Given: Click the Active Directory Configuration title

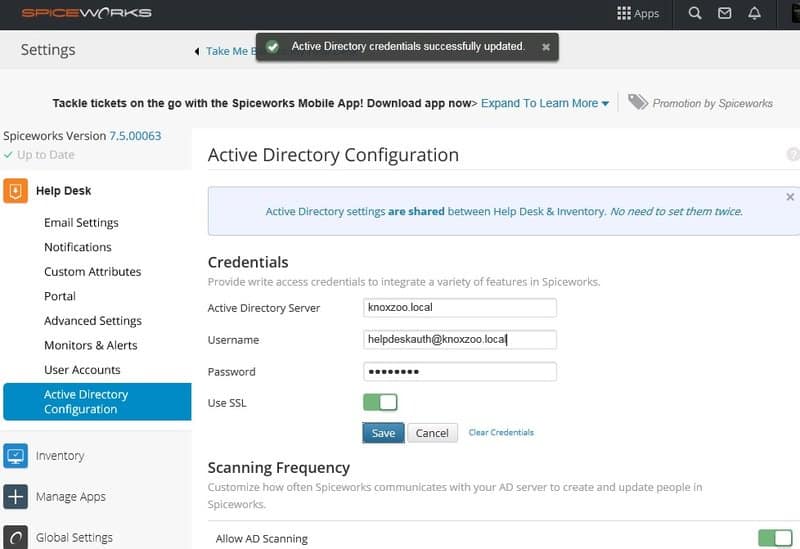Looking at the screenshot, I should [333, 155].
